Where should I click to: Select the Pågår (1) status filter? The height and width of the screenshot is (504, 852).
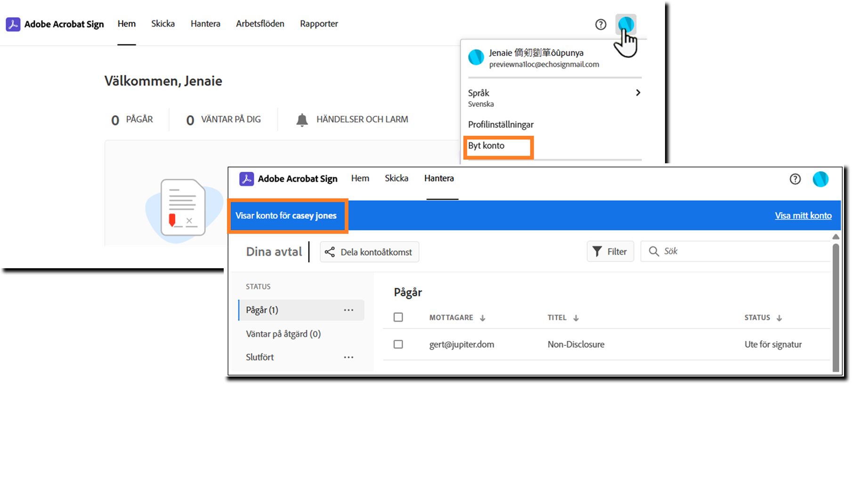301,310
